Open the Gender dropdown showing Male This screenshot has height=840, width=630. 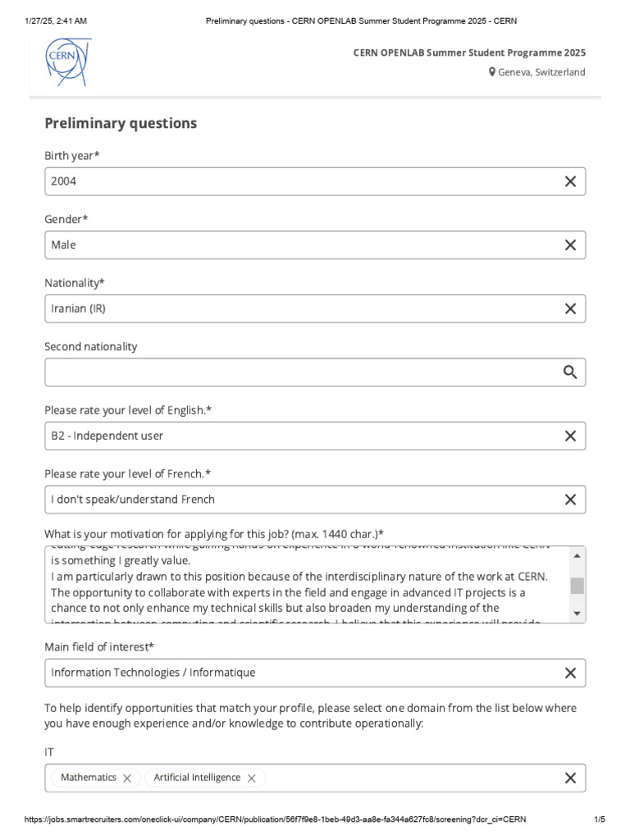(x=295, y=244)
